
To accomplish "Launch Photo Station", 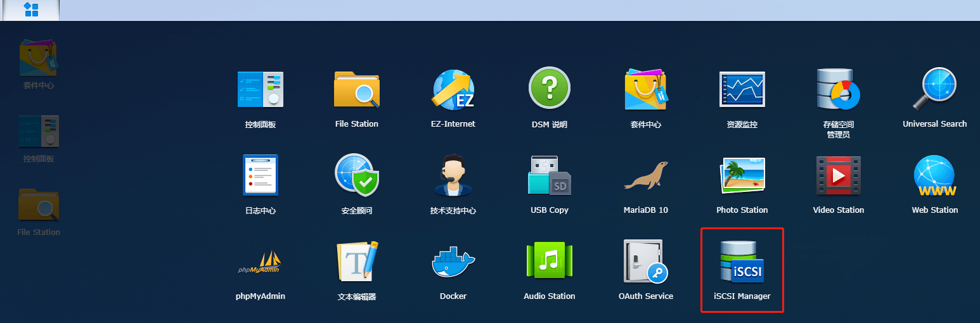I will pyautogui.click(x=742, y=175).
